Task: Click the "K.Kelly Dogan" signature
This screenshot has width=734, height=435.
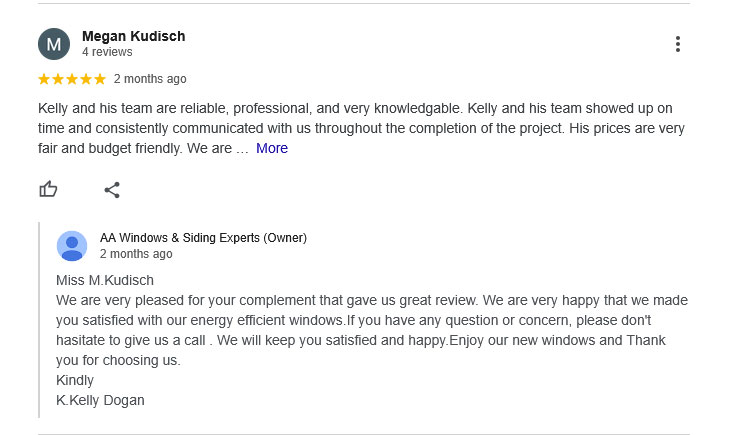Action: tap(100, 400)
